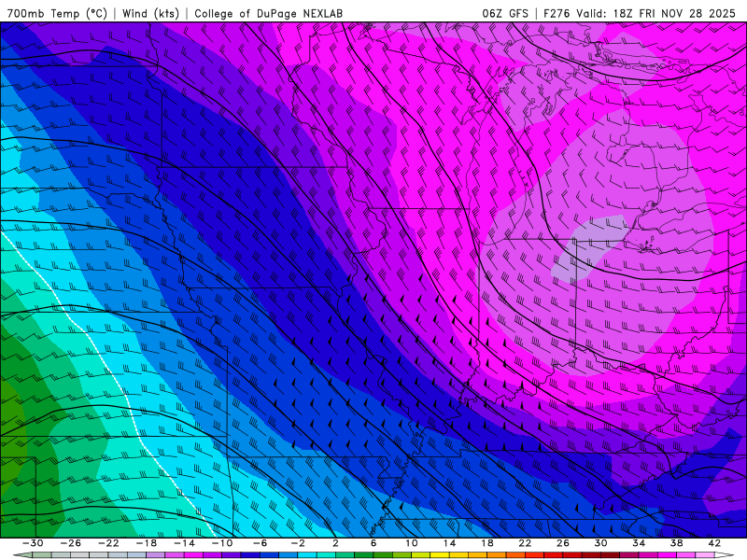This screenshot has height=560, width=747.
Task: Select the -2 legend tick label
Action: pos(298,543)
